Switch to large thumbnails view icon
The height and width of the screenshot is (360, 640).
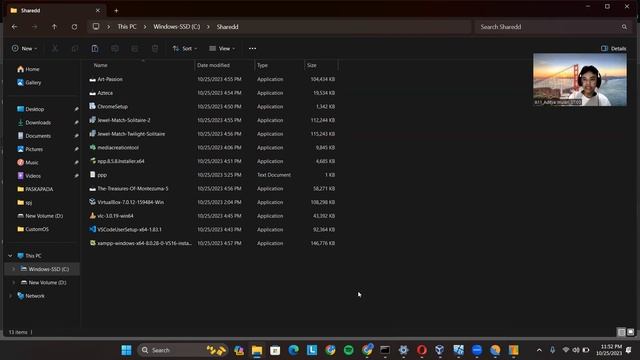click(631, 332)
